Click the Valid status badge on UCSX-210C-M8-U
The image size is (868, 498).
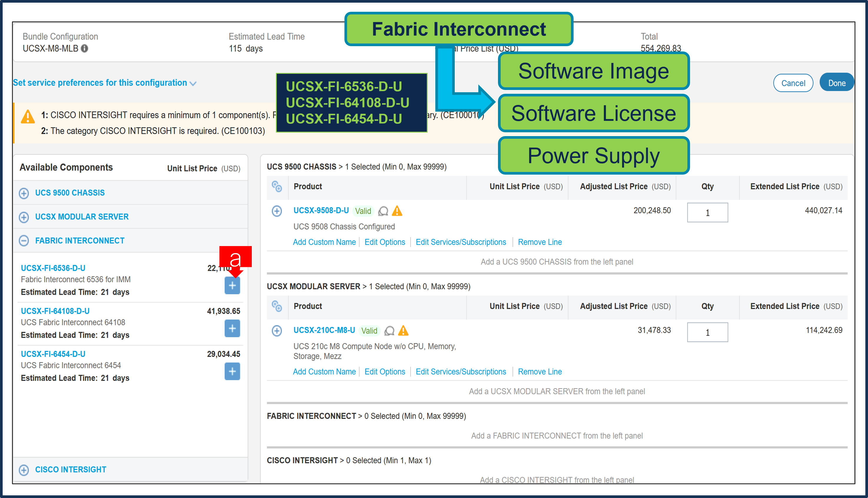coord(369,331)
